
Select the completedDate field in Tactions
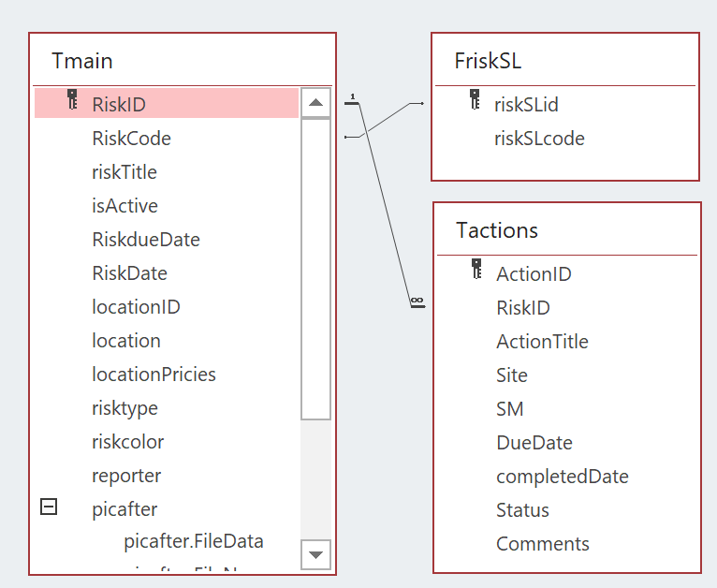562,477
